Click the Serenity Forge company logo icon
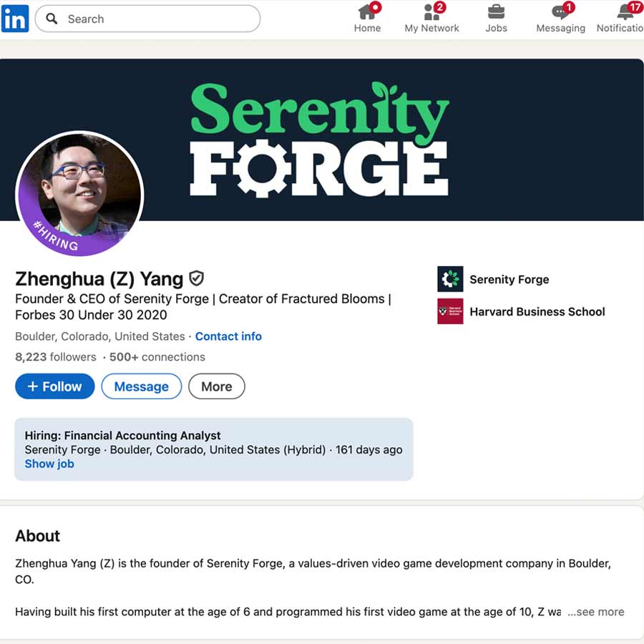The width and height of the screenshot is (644, 644). click(x=450, y=279)
